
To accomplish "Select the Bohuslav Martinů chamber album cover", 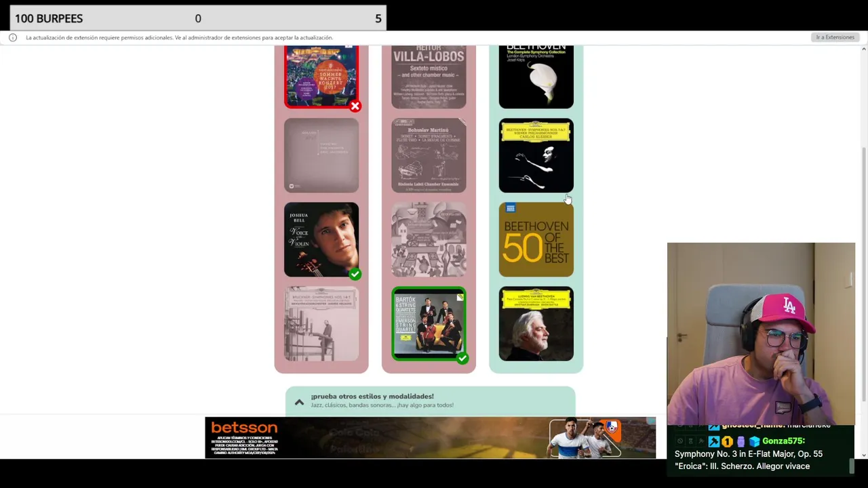I will click(429, 156).
